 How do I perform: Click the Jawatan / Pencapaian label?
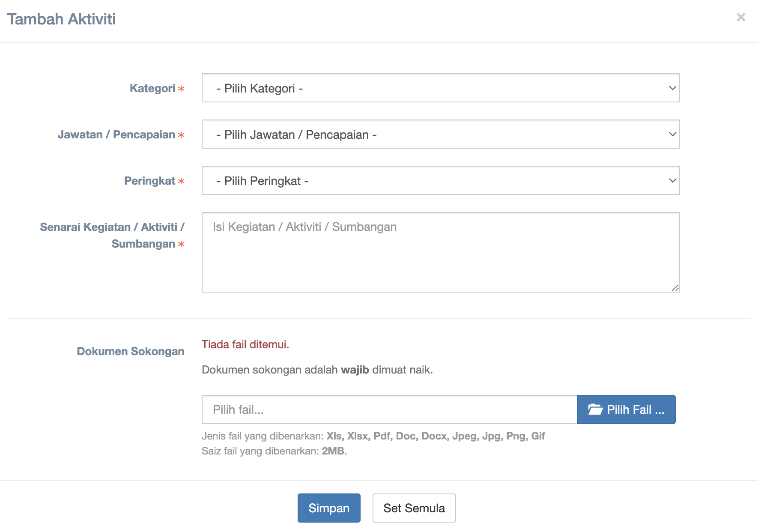coord(116,134)
